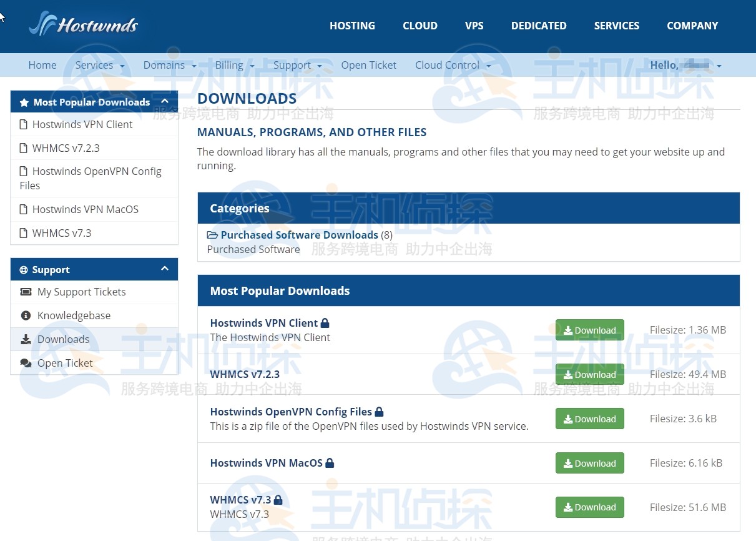Screen dimensions: 756x541
Task: Open the Hello user account dropdown
Action: [x=685, y=65]
